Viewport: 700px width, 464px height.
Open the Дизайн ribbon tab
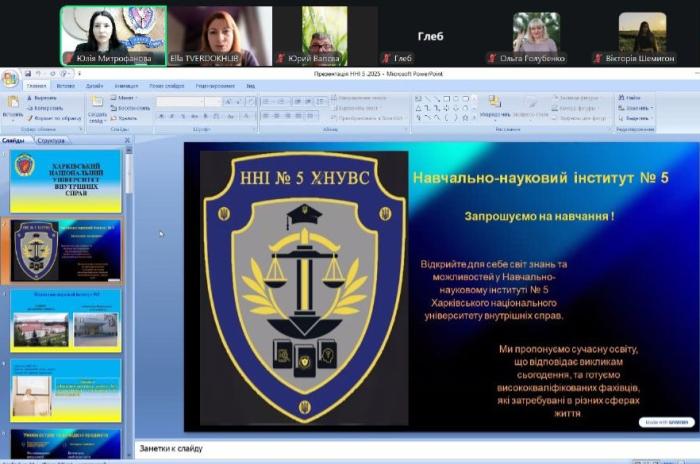(x=94, y=86)
